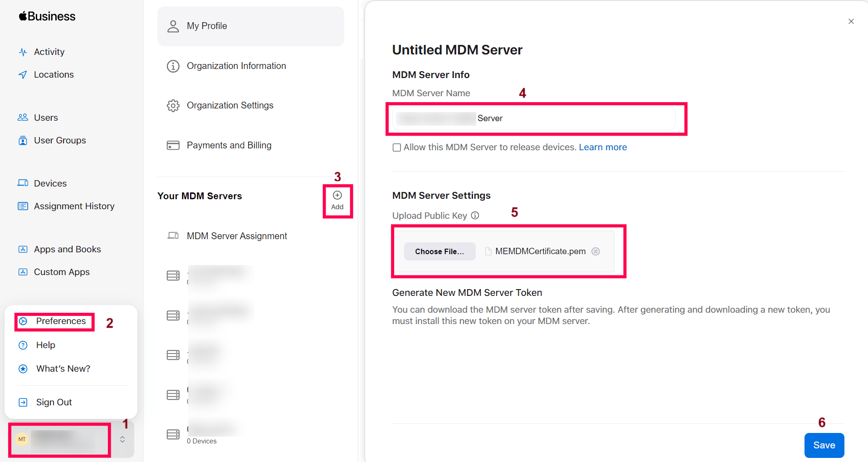Click the Apple Business logo
This screenshot has height=462, width=868.
point(47,16)
